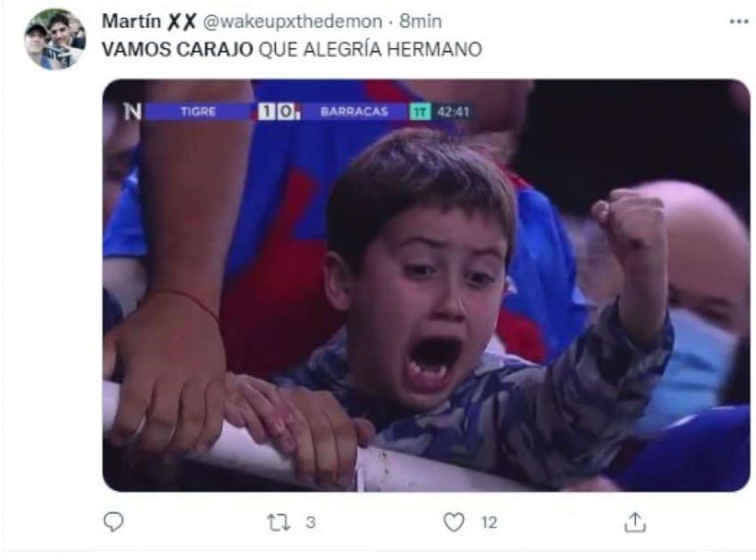Click the TIGRE team label on scoreboard
Viewport: 756px width, 560px height.
click(198, 112)
